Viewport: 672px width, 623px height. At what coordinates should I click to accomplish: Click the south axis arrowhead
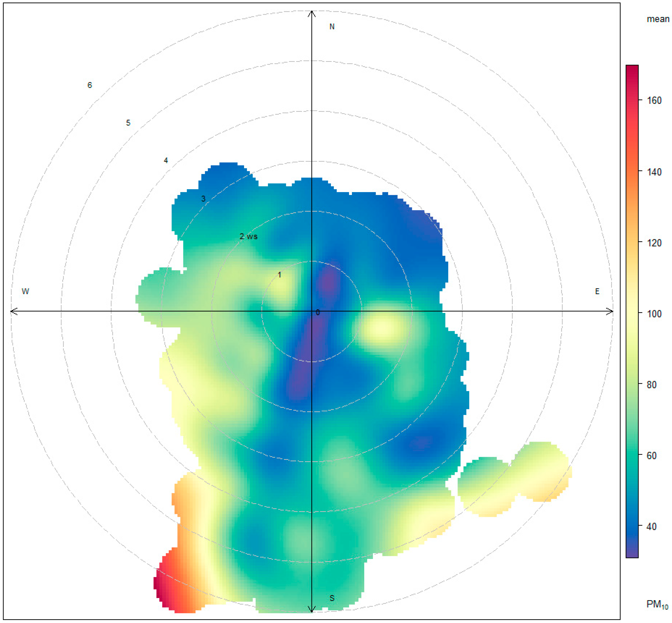tap(312, 609)
